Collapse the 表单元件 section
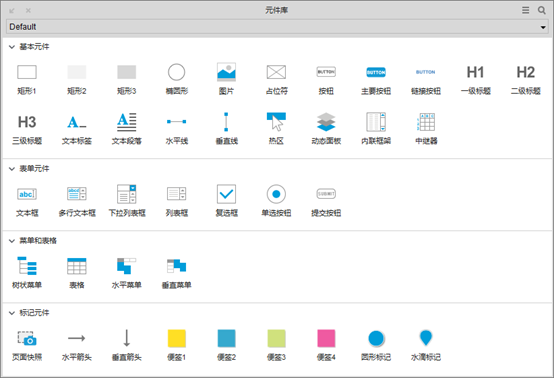The width and height of the screenshot is (554, 378). click(12, 169)
